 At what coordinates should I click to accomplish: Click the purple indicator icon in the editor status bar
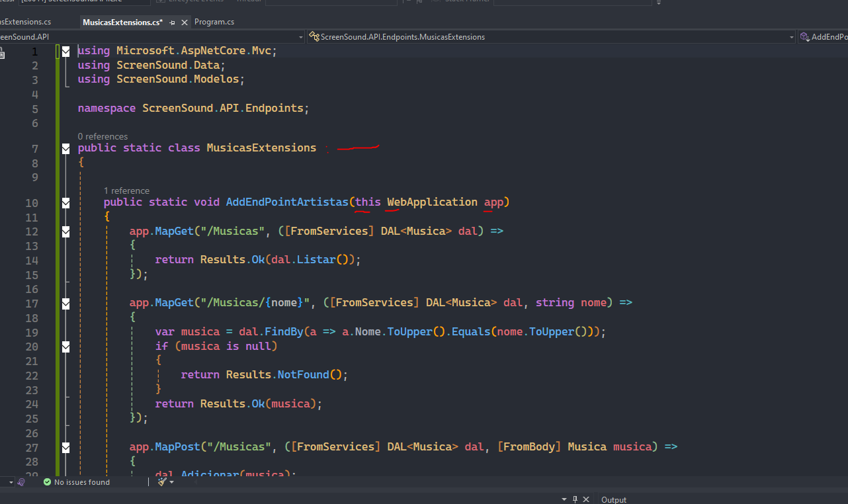click(21, 482)
